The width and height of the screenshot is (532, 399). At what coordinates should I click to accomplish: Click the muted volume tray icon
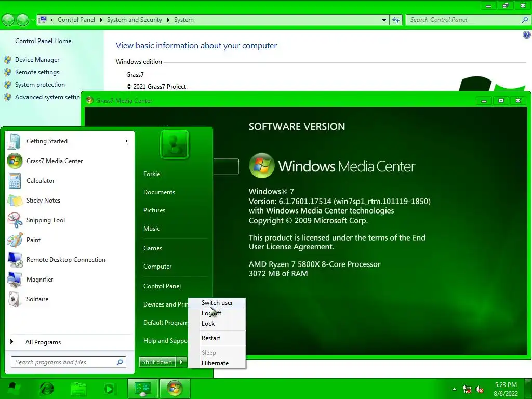tap(480, 390)
